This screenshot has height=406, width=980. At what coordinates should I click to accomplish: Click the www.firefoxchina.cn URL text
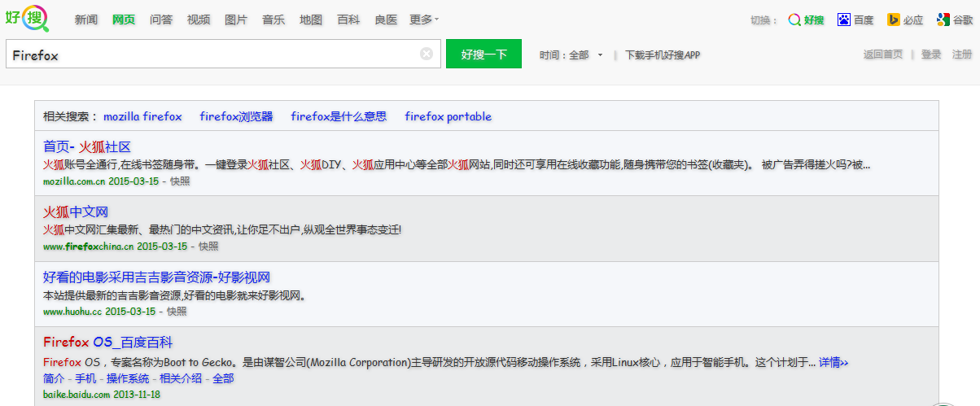click(89, 246)
